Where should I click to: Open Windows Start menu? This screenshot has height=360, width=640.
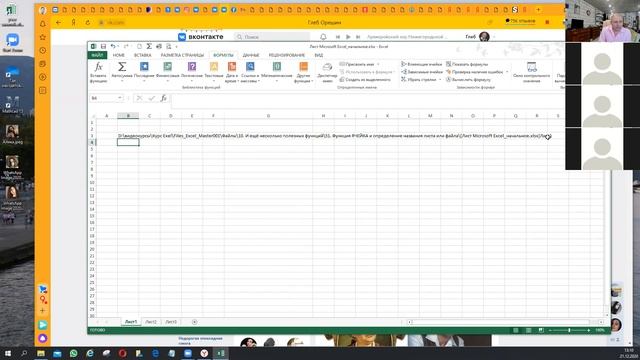pyautogui.click(x=8, y=353)
